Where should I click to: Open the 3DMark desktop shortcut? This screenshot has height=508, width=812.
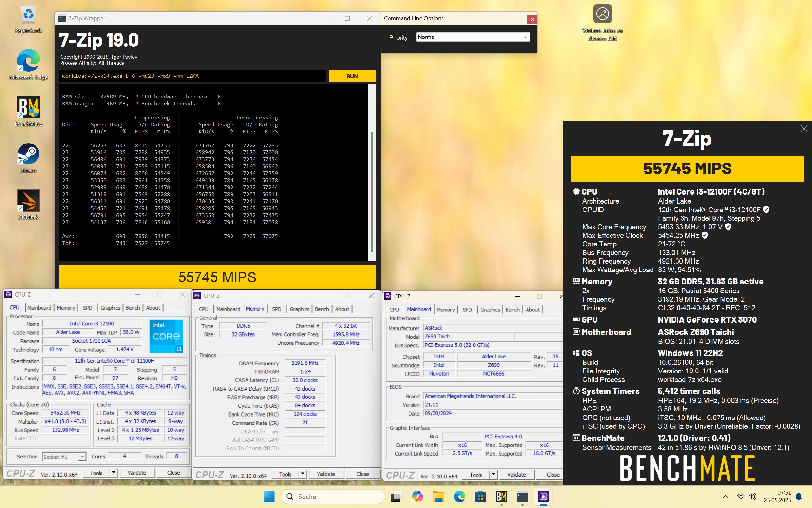(x=28, y=204)
